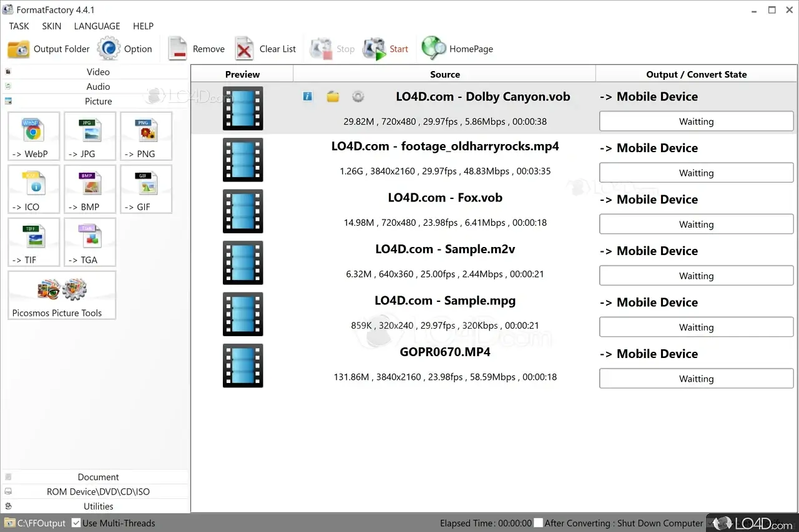The height and width of the screenshot is (532, 799).
Task: Click the Elapsed Time : 00:00:00 status text
Action: point(486,523)
